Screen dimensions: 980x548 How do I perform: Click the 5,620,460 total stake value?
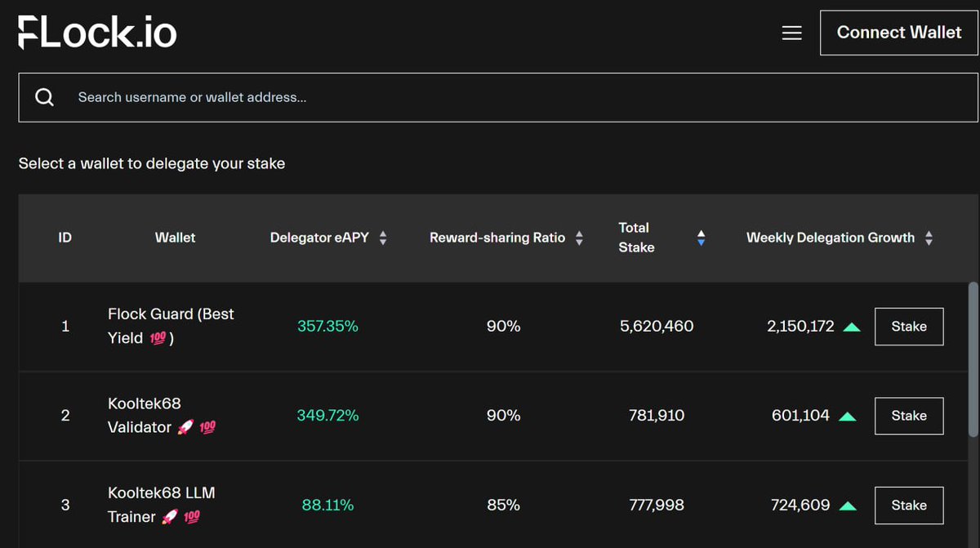pyautogui.click(x=657, y=327)
